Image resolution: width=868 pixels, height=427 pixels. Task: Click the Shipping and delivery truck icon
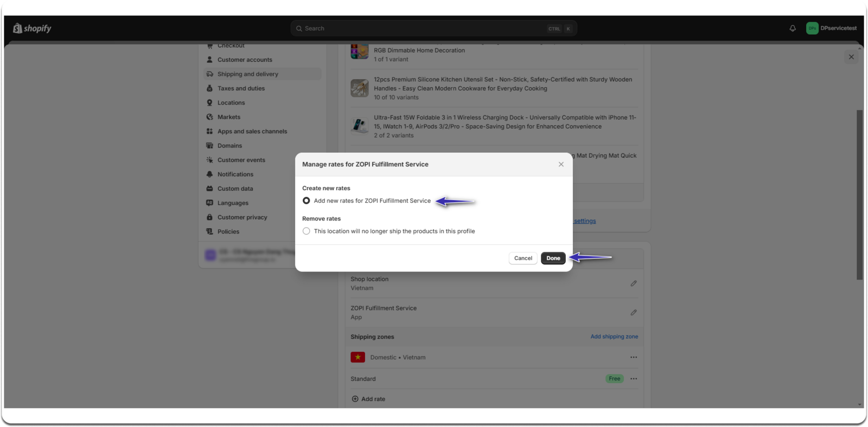(209, 74)
